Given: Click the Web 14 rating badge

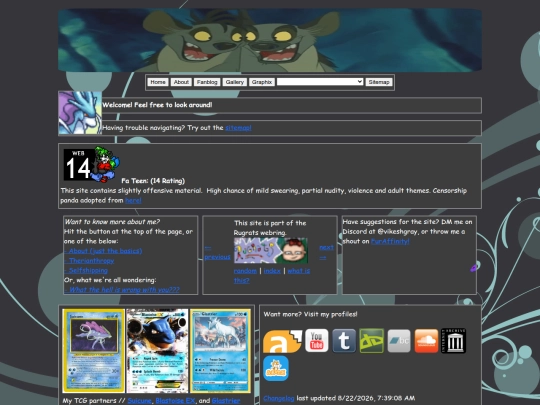Looking at the screenshot, I should tap(79, 165).
